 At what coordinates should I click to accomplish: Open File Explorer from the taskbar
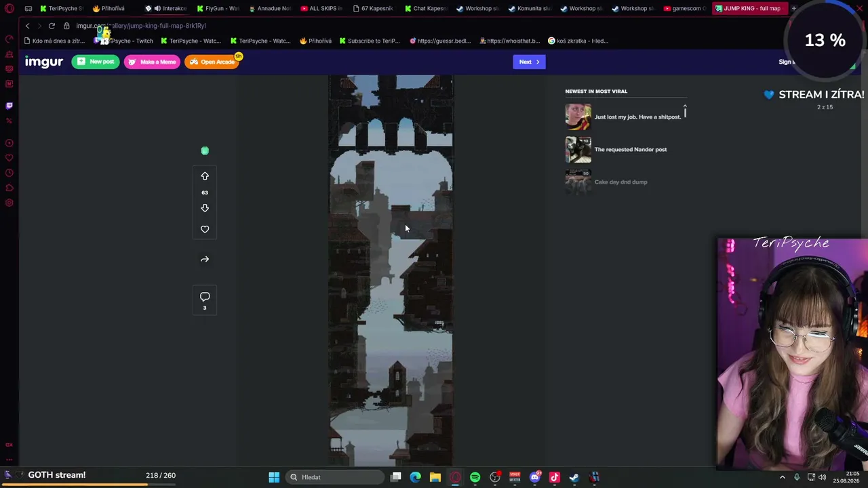[435, 477]
